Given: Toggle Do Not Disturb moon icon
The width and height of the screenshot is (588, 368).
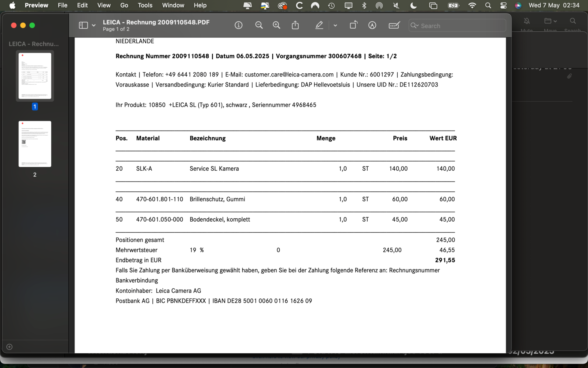Looking at the screenshot, I should coord(414,5).
